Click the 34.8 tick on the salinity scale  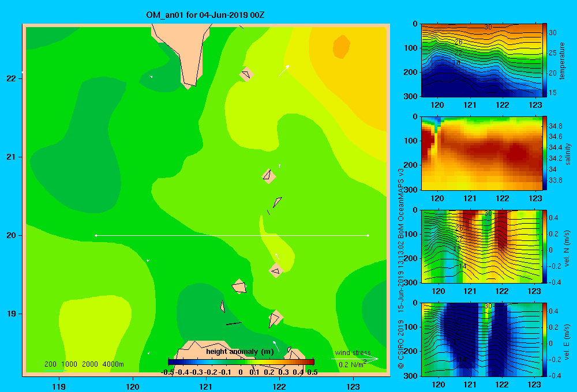(x=555, y=126)
